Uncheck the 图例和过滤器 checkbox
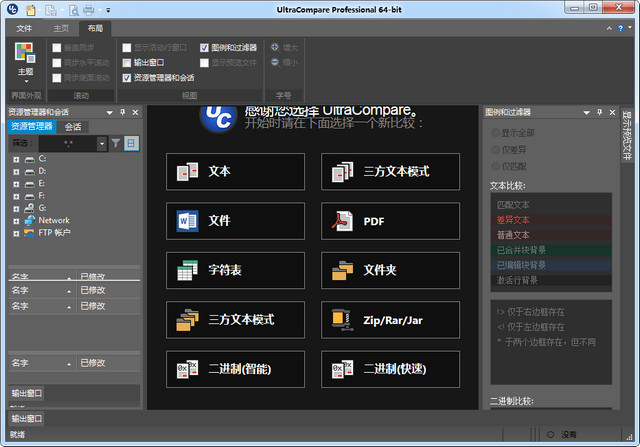Screen dimensions: 640x447 point(204,47)
